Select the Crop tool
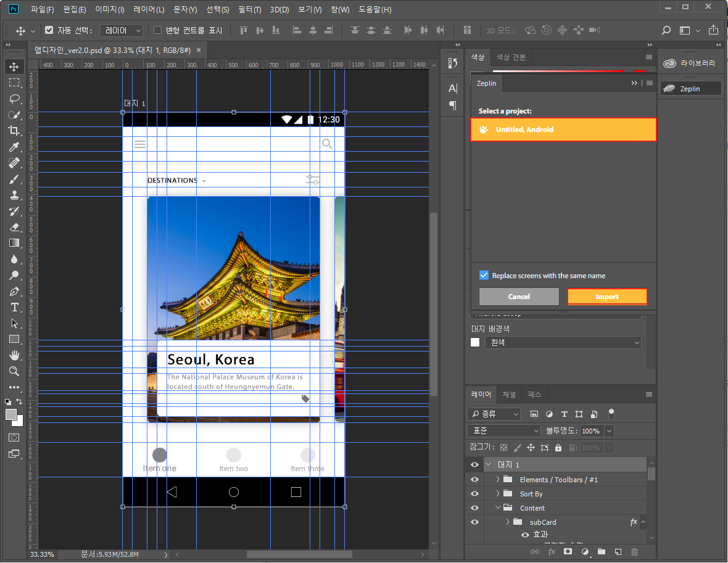This screenshot has height=563, width=728. 14,130
